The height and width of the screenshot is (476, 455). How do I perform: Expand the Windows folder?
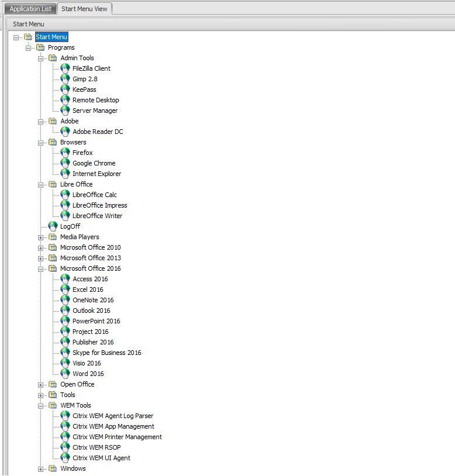coord(40,470)
